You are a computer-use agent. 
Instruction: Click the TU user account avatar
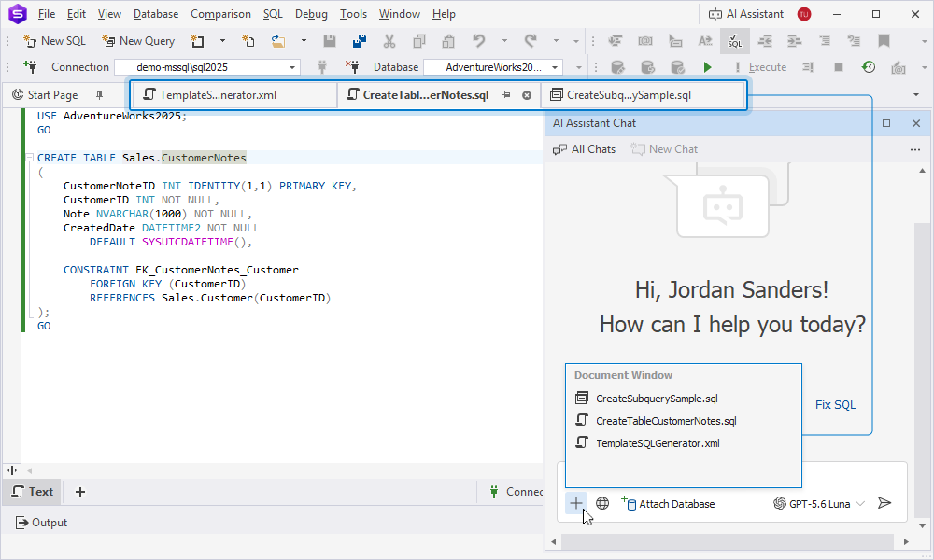tap(804, 14)
